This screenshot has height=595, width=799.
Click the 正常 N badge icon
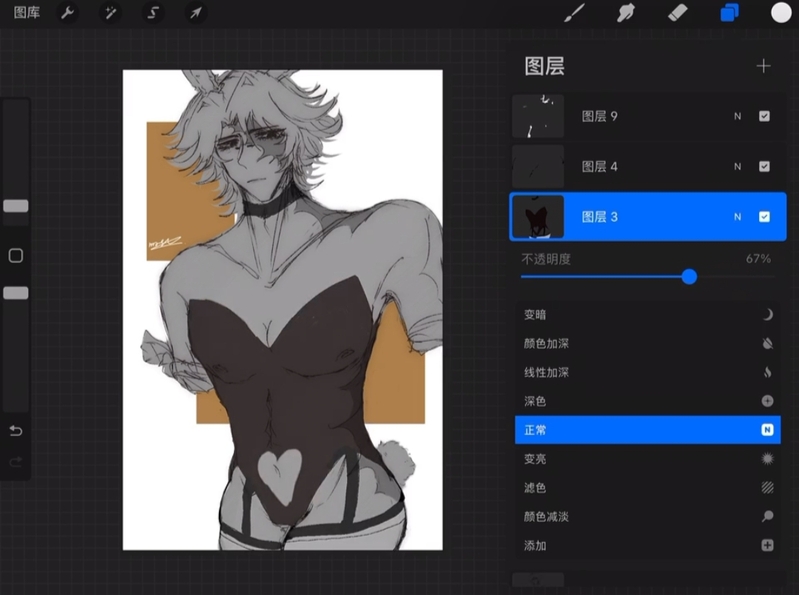point(767,430)
